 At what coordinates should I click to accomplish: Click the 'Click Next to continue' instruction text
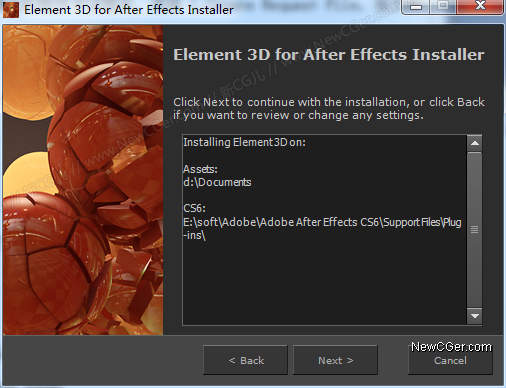(x=329, y=108)
